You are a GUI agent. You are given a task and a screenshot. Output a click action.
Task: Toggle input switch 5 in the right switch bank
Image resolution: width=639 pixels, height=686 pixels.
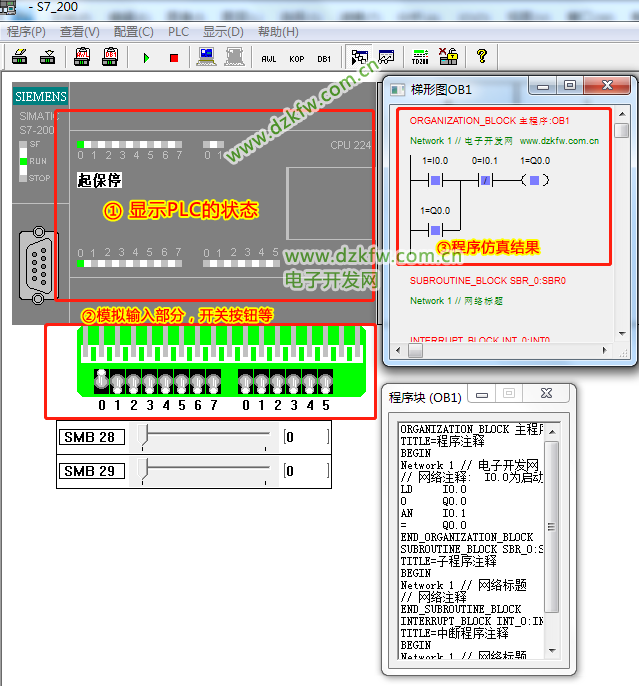click(324, 382)
